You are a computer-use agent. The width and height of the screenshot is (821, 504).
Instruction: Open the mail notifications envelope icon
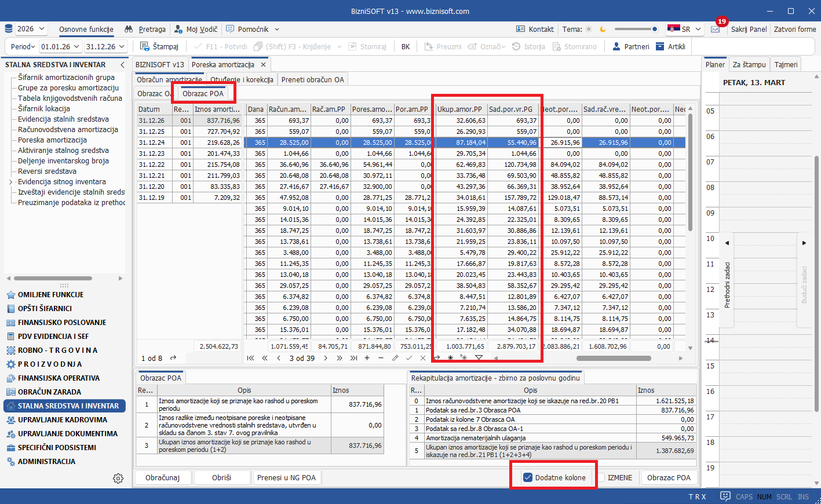pos(716,29)
